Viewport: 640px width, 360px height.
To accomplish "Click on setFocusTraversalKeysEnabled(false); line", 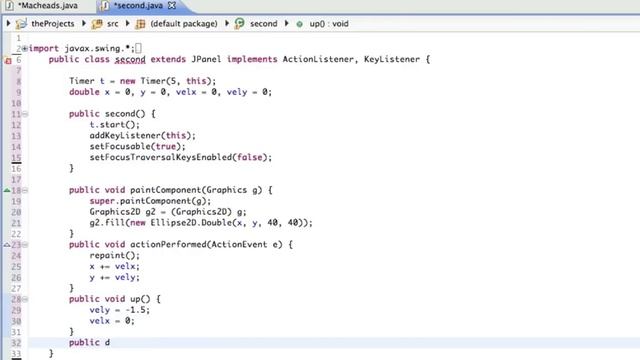I will pyautogui.click(x=180, y=157).
